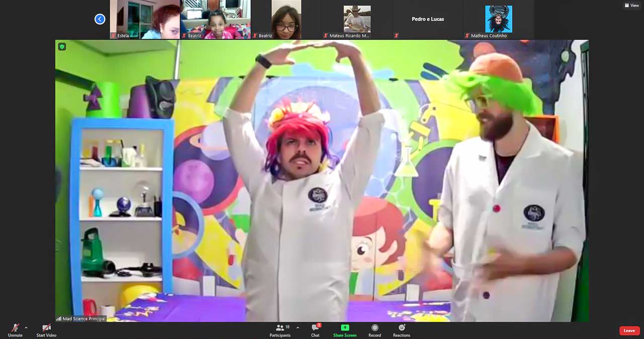This screenshot has height=339, width=644.
Task: Expand the caret next to Participants
Action: (x=297, y=327)
